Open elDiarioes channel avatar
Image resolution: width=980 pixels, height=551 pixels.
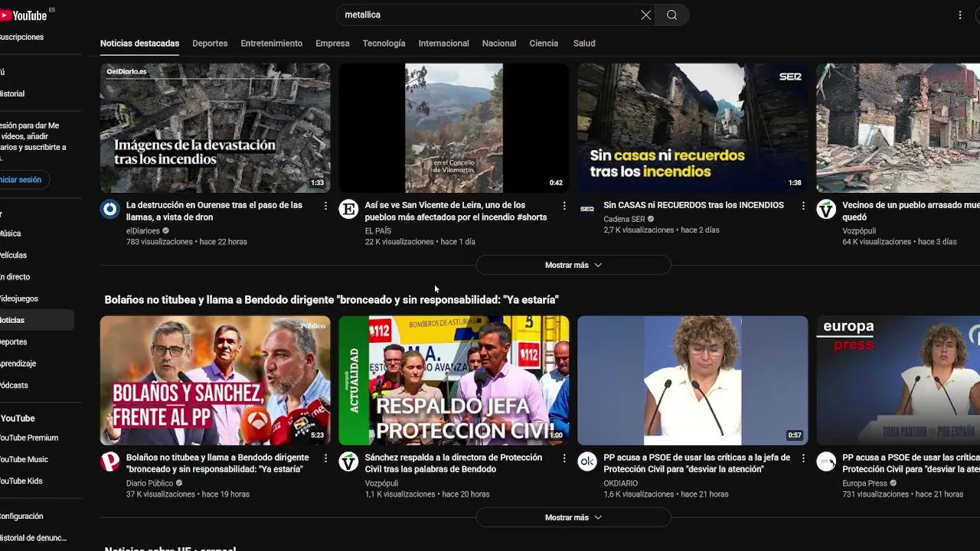[x=110, y=209]
